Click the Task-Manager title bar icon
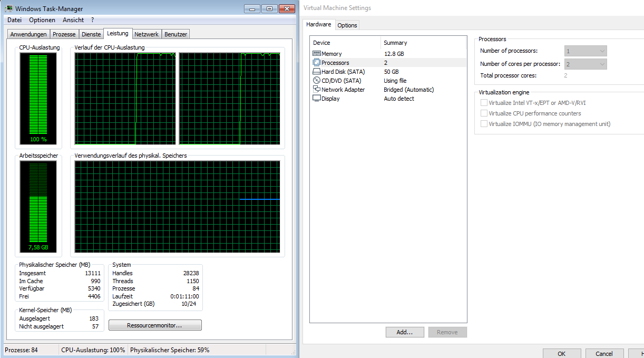Screen dimensions: 644x358 [x=9, y=9]
